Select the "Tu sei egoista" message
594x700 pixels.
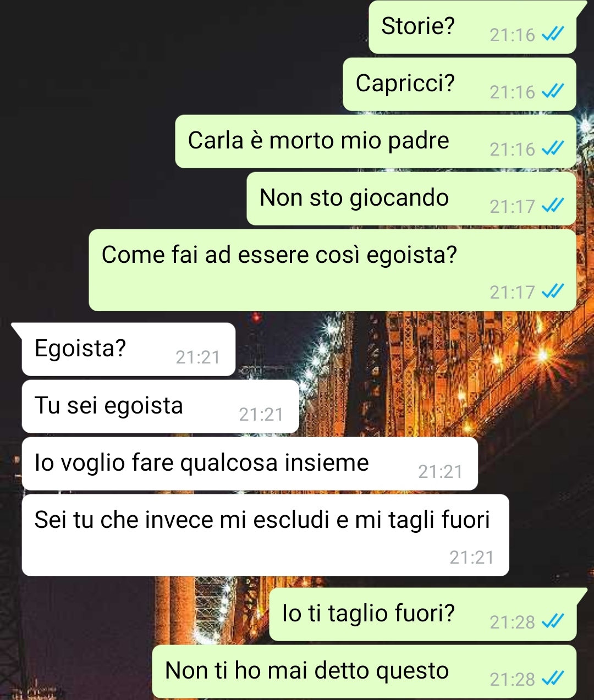161,406
